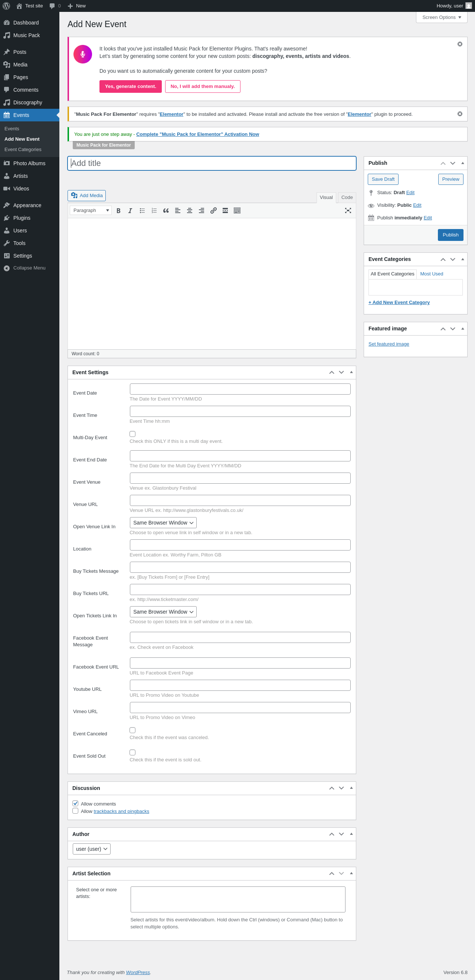
Task: Align text center in editor
Action: (x=189, y=210)
